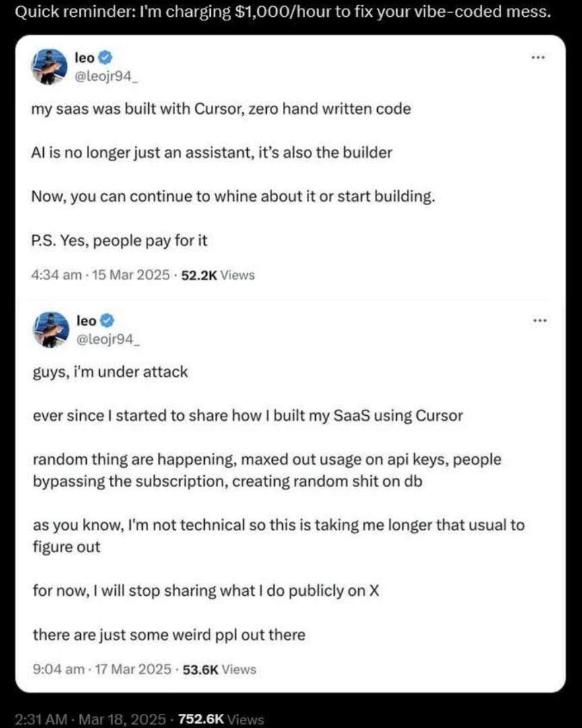This screenshot has width=582, height=728.
Task: Click the "guys, i'm under attack" line
Action: [x=110, y=371]
